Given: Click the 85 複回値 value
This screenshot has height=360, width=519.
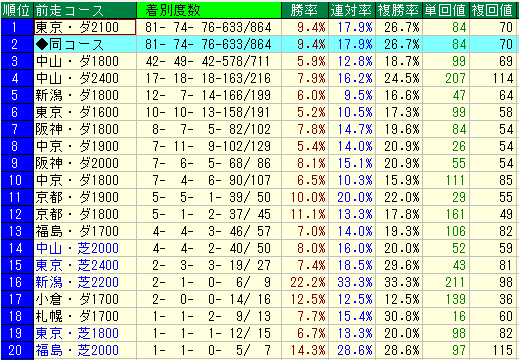Looking at the screenshot, I should [506, 180].
